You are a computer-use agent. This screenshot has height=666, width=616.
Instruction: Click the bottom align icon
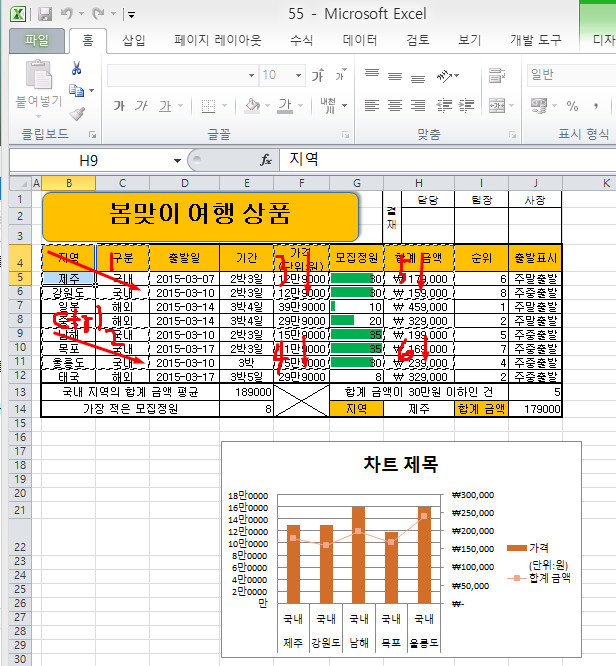pos(418,77)
